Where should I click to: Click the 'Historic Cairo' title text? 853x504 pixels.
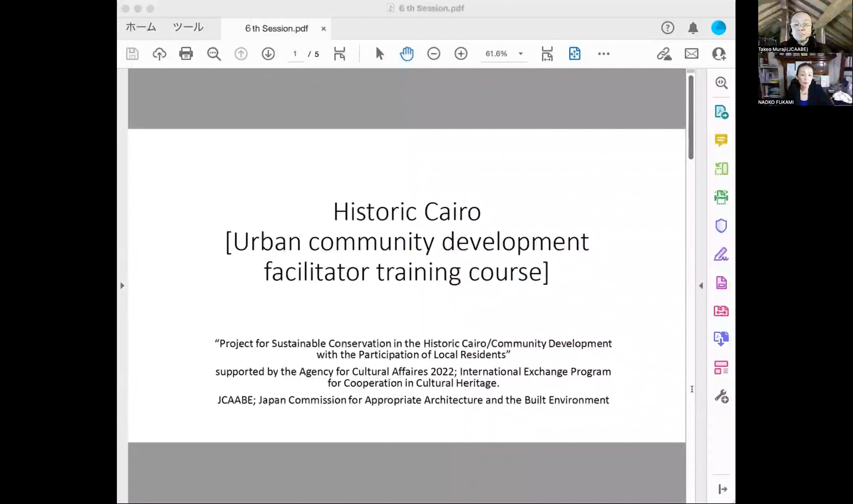coord(407,212)
